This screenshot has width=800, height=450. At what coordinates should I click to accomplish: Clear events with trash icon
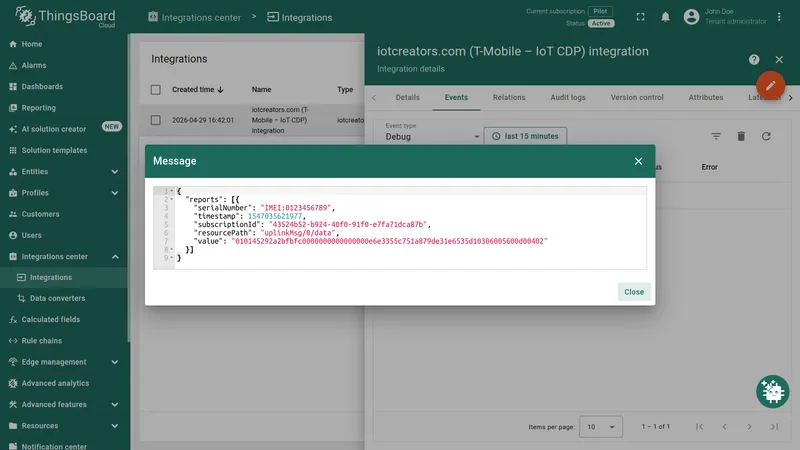(x=741, y=136)
